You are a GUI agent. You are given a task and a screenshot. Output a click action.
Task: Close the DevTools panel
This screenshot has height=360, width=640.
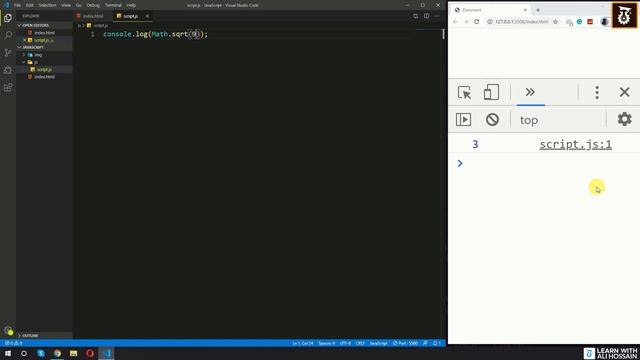[624, 92]
